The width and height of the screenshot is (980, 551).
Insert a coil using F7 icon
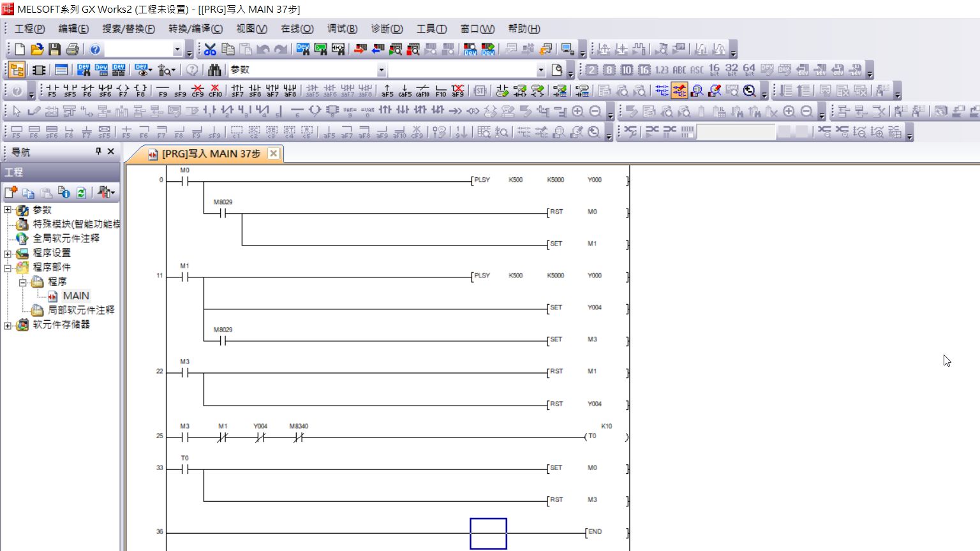tap(123, 91)
